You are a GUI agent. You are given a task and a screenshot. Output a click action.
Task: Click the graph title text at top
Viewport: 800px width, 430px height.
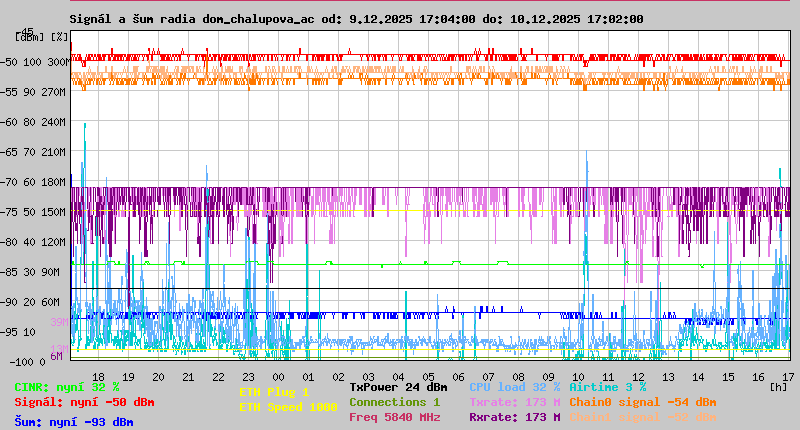[357, 19]
